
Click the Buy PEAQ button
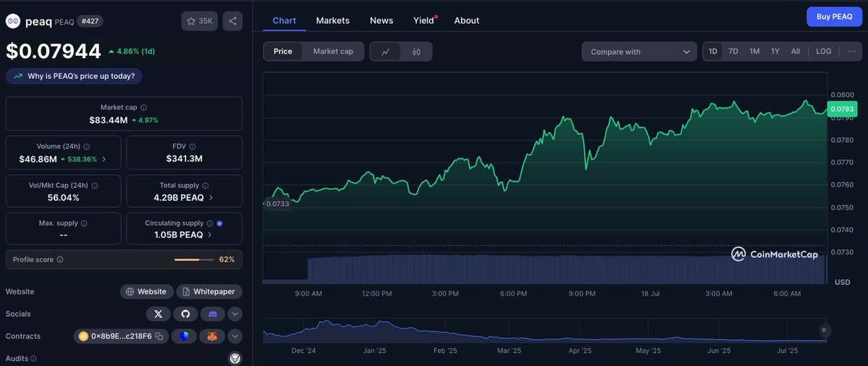(834, 17)
